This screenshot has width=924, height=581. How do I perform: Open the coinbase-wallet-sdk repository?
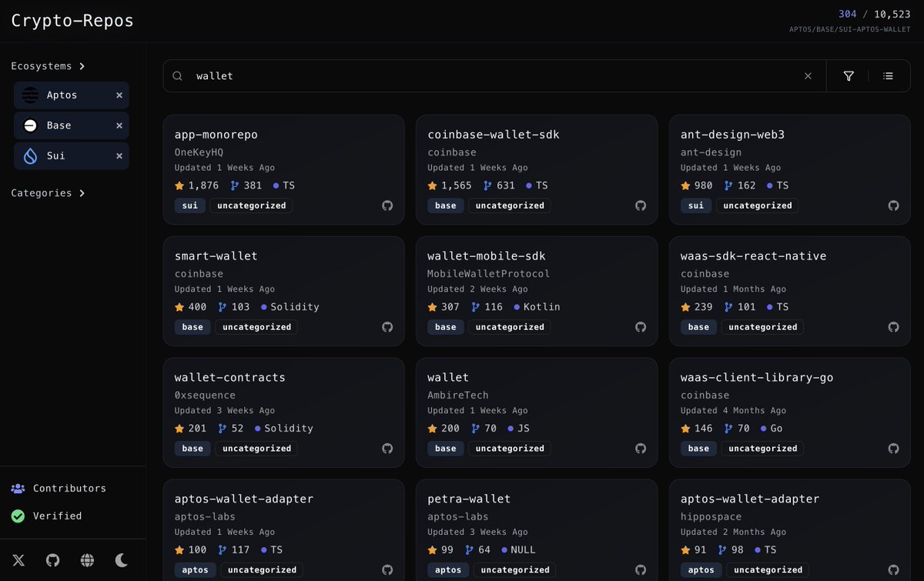(x=494, y=135)
